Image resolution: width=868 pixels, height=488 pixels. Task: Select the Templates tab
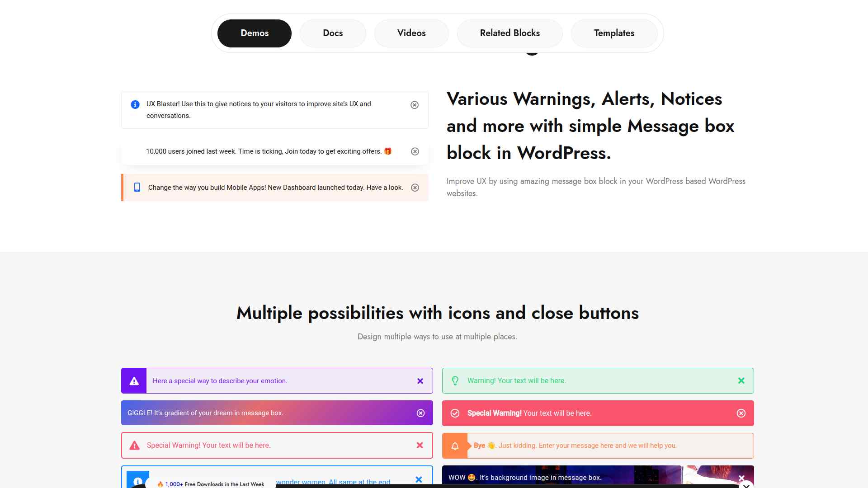614,33
